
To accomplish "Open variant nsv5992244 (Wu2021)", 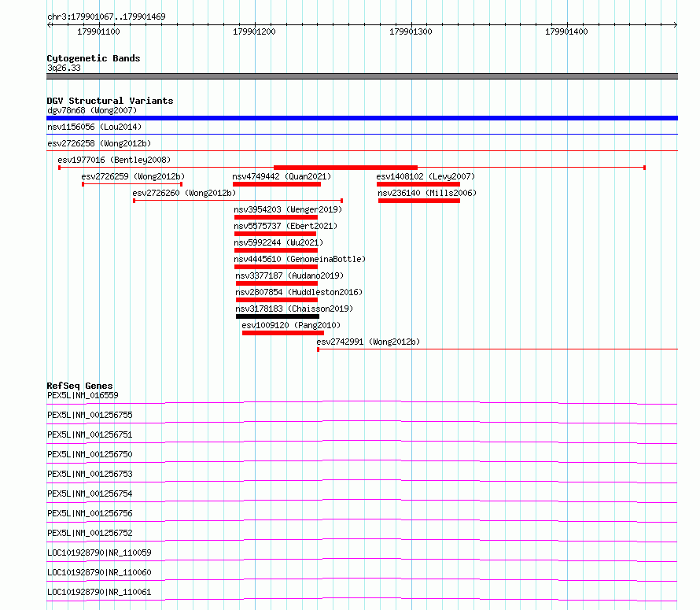I will coord(278,242).
